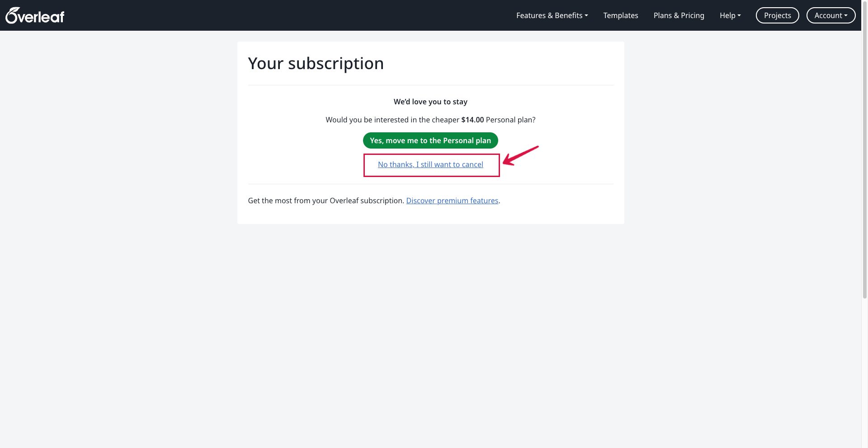Click the caret arrow beside Help
Viewport: 868px width, 448px height.
point(739,16)
